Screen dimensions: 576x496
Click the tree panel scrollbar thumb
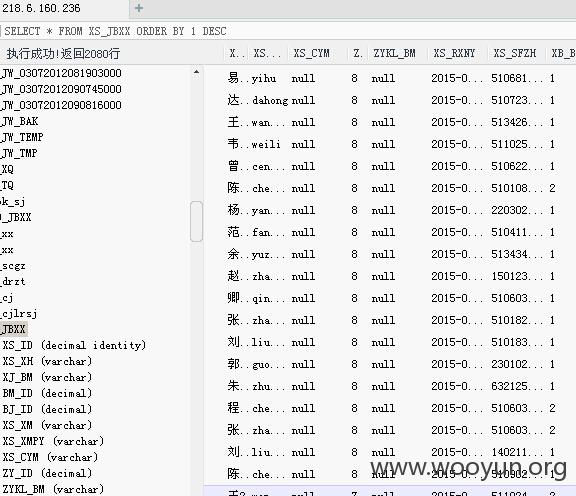point(197,221)
